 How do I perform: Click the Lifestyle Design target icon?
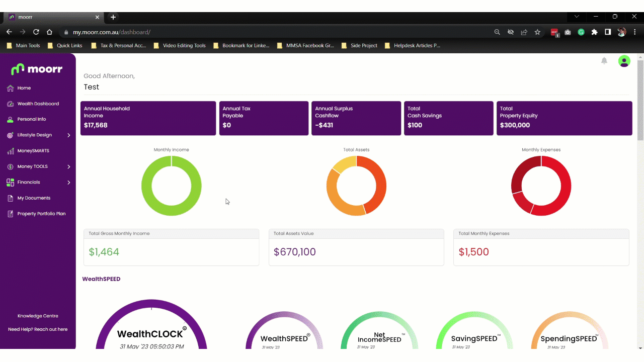point(10,135)
